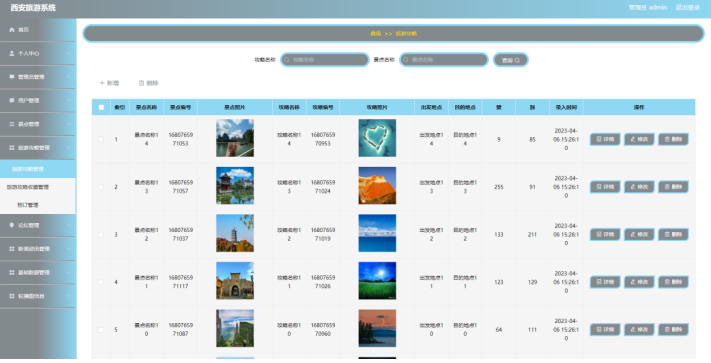Expand 轮播图信息 using its chevron
Image resolution: width=711 pixels, height=363 pixels.
[68, 296]
